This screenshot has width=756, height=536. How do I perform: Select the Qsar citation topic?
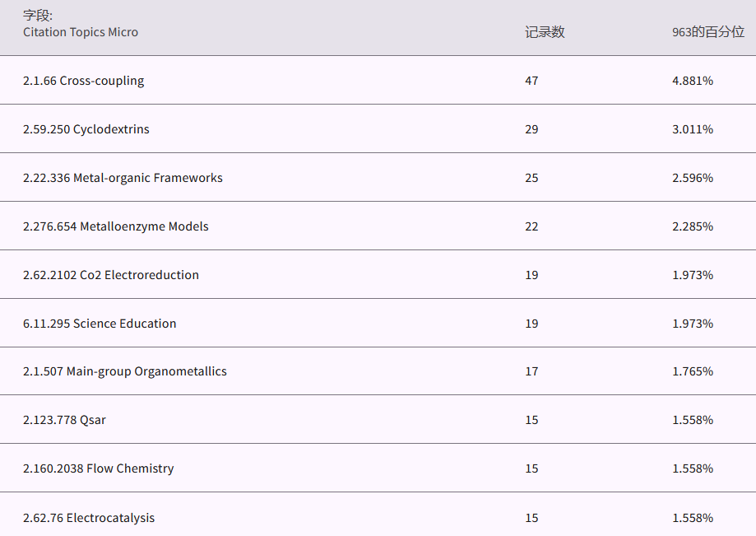pyautogui.click(x=64, y=420)
